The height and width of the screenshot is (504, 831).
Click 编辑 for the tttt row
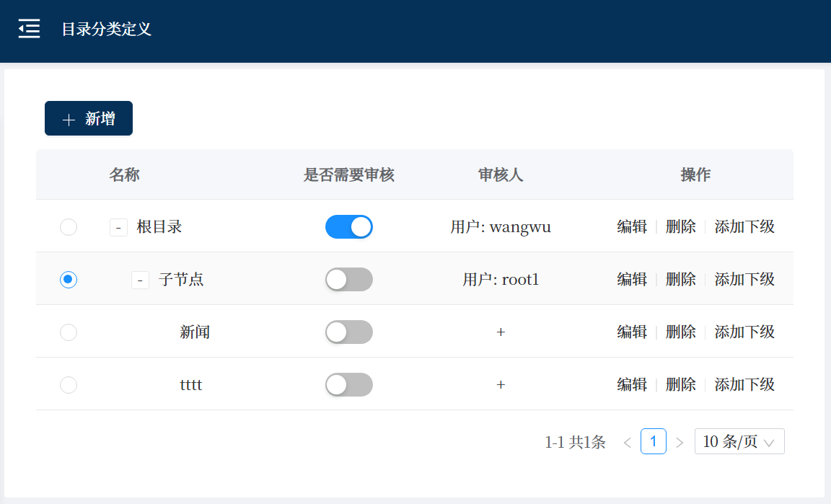click(x=632, y=384)
